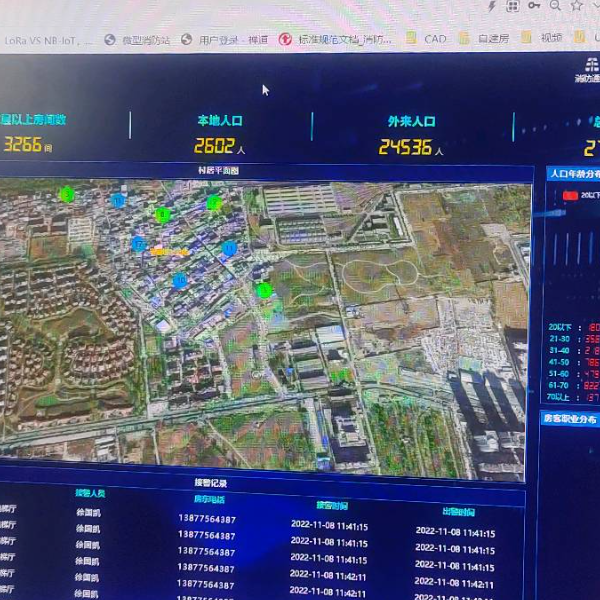Click the 21-30 age group row
Viewport: 600px width, 600px height.
tap(574, 339)
